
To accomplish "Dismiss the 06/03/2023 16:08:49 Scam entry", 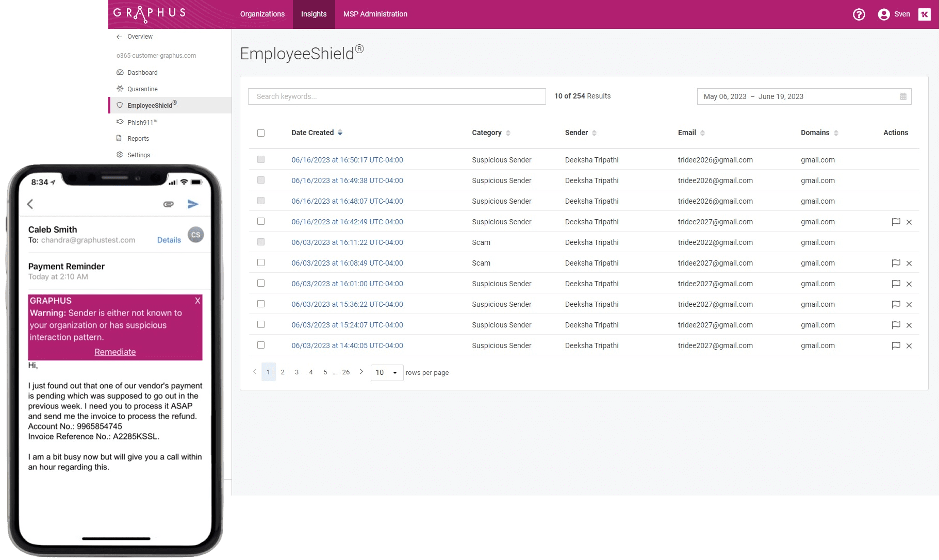I will tap(909, 263).
